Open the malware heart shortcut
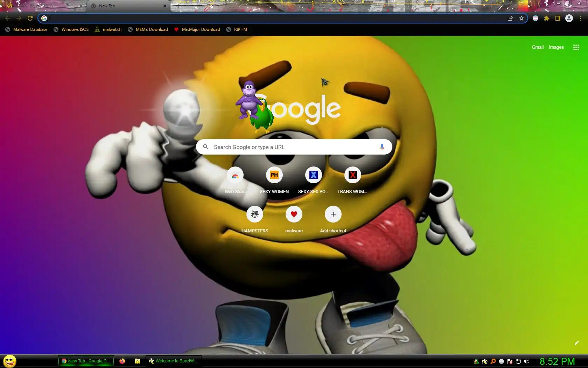This screenshot has height=368, width=588. point(294,219)
